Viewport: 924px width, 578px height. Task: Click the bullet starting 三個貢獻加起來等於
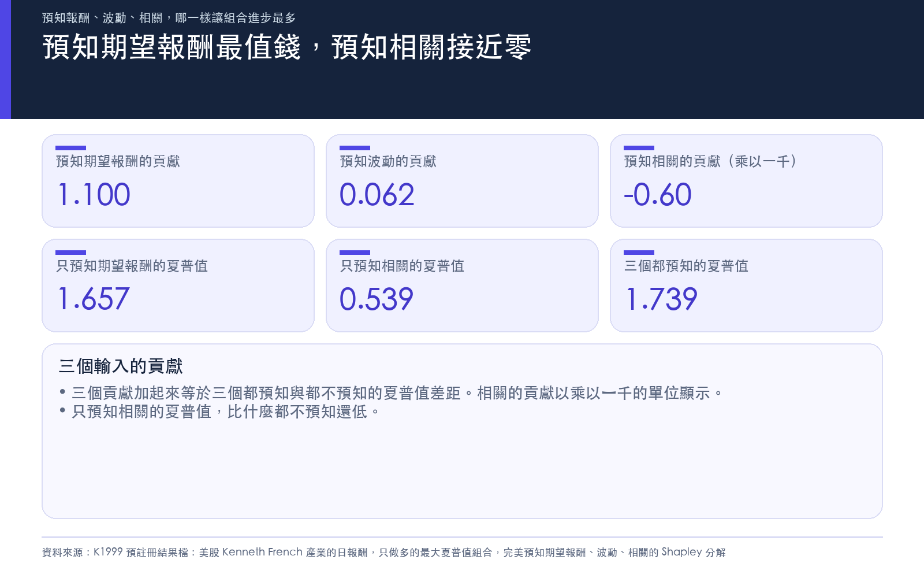[x=391, y=393]
